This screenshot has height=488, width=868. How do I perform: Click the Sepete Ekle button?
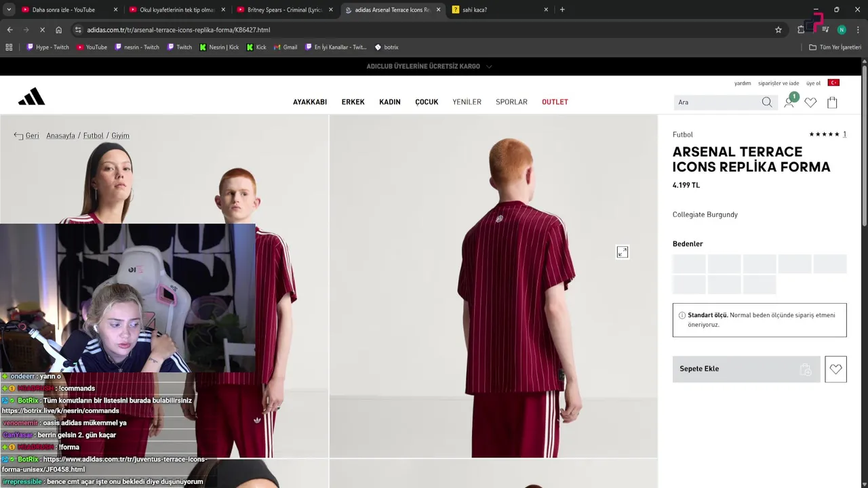(x=746, y=369)
